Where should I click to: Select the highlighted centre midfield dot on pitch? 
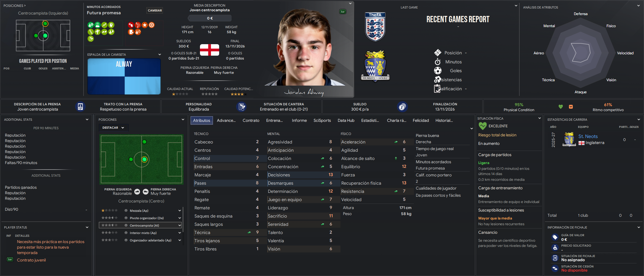click(x=144, y=159)
